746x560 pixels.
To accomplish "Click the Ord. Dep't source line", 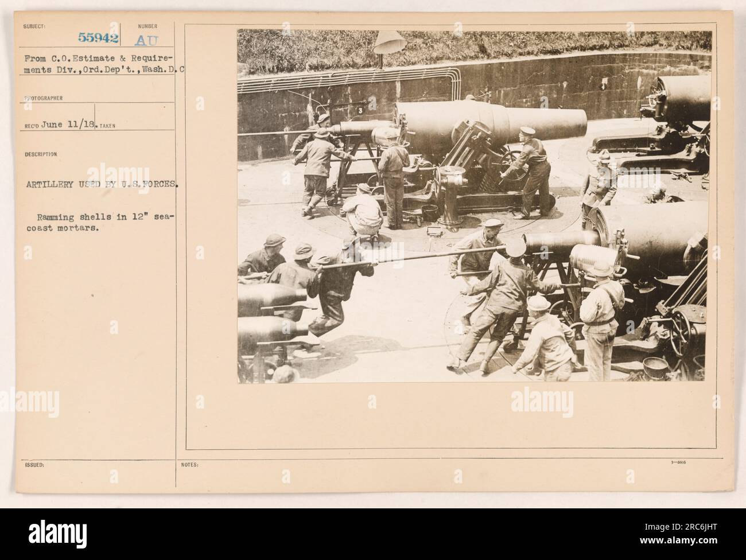I will click(108, 67).
